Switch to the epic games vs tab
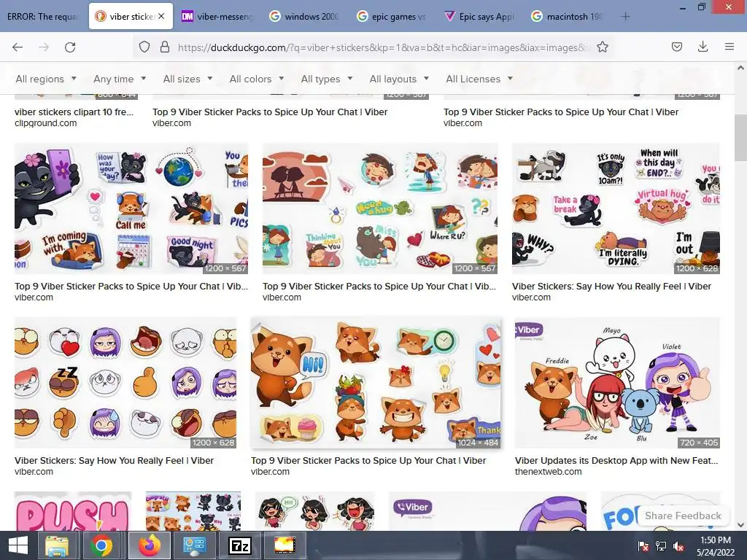747x560 pixels. (x=392, y=17)
